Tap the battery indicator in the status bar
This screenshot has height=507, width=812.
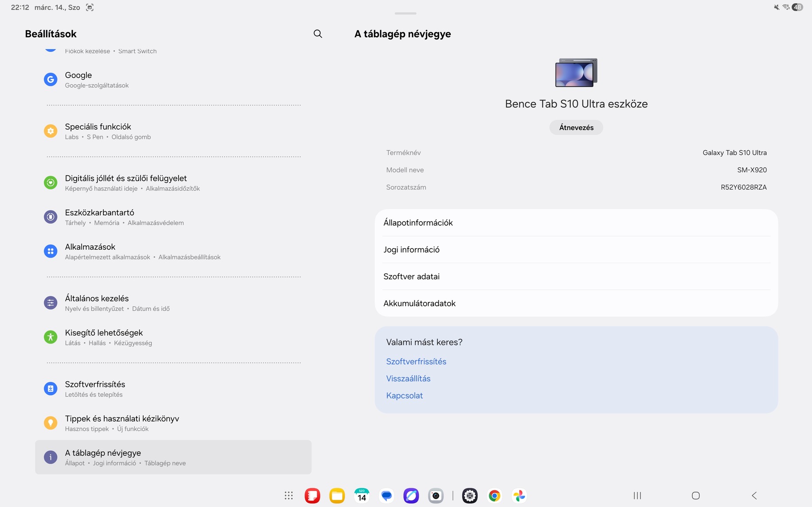797,7
